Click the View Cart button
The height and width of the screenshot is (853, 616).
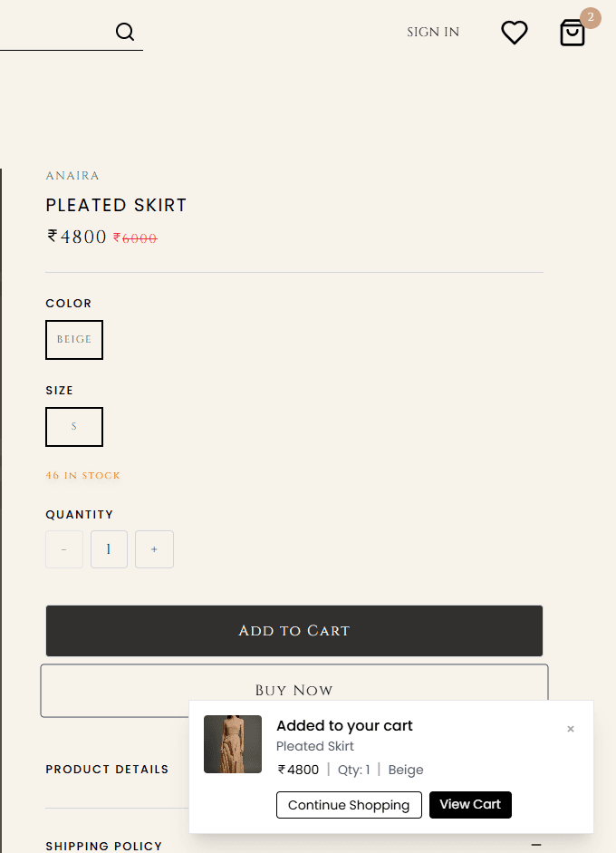(470, 805)
